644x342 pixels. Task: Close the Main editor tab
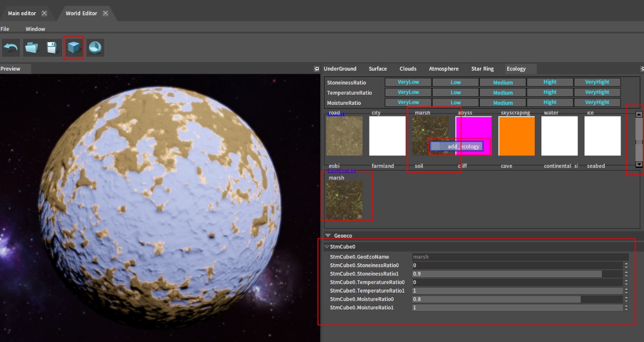(44, 13)
